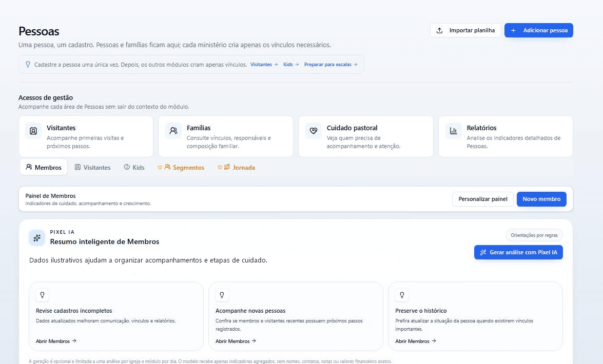Click Importar planilha button

click(465, 30)
